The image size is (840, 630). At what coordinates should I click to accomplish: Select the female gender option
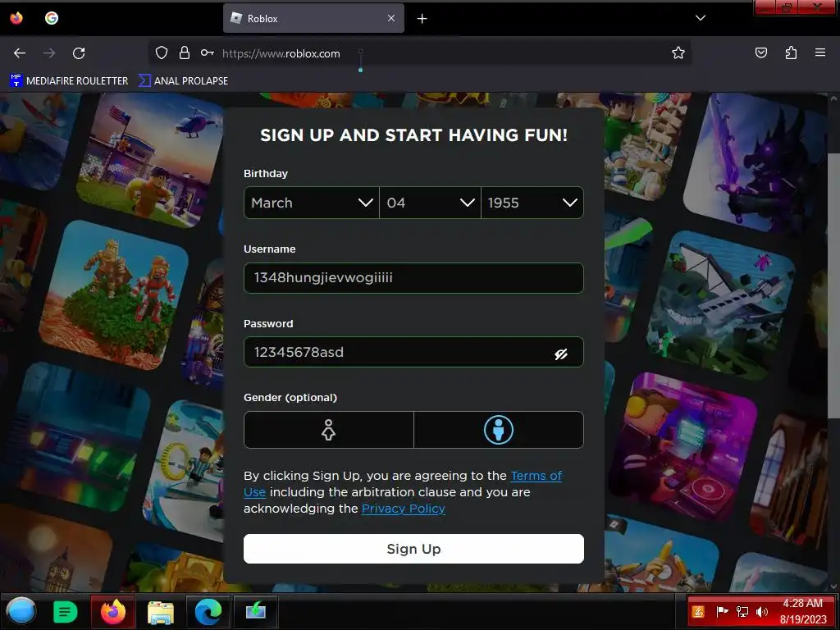pyautogui.click(x=328, y=430)
